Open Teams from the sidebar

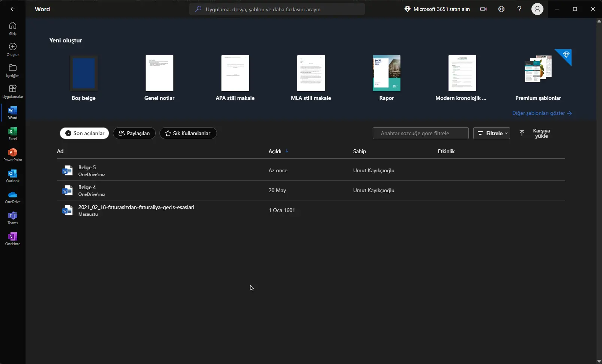tap(13, 217)
